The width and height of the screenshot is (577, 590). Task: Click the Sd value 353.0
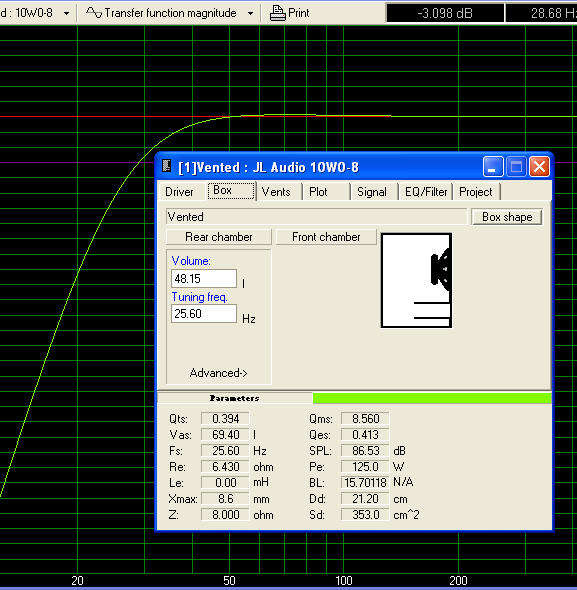(365, 515)
